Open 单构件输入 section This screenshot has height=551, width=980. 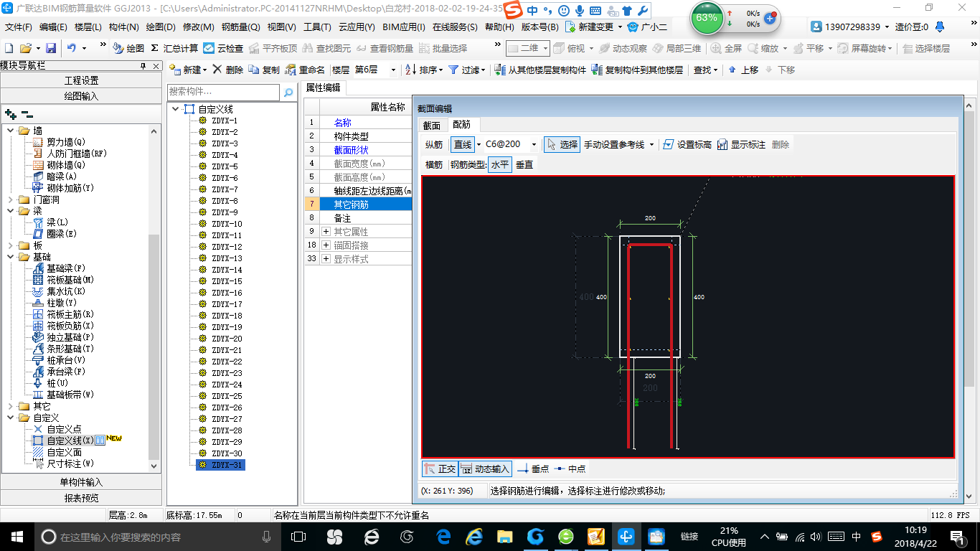(x=81, y=482)
